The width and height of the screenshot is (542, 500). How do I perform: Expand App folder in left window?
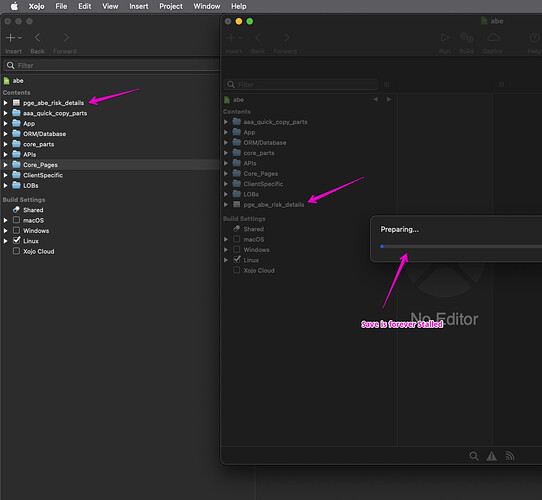[6, 123]
